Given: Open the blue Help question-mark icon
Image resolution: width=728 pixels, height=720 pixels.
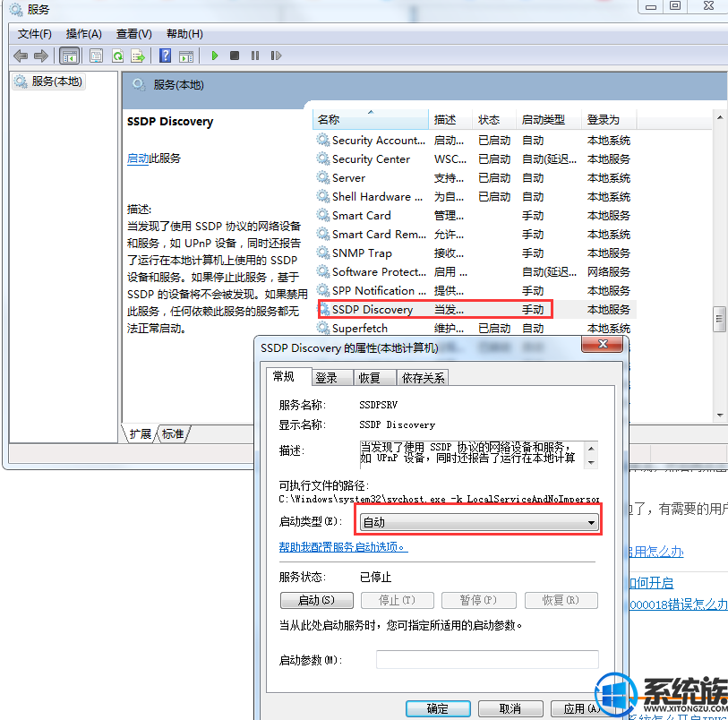Looking at the screenshot, I should (166, 56).
